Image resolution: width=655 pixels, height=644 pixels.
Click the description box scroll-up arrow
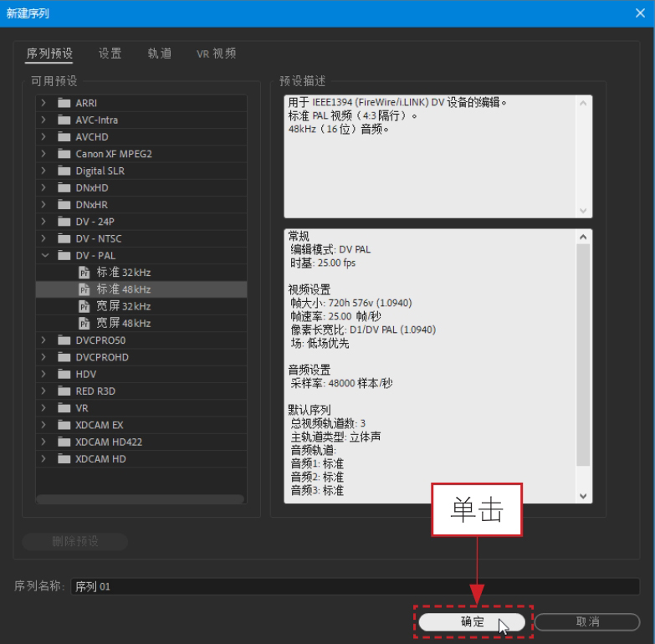point(583,103)
